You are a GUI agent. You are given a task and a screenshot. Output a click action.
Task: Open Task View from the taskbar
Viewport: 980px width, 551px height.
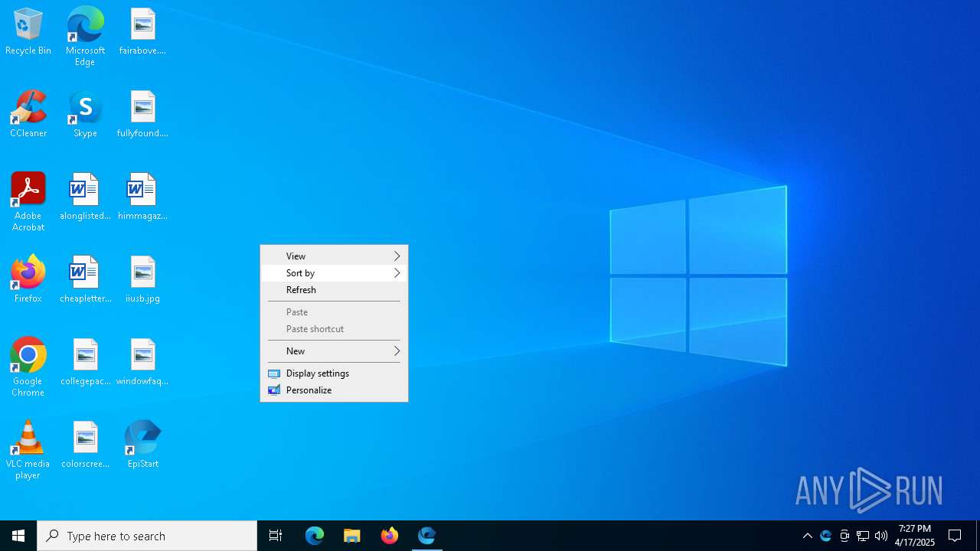[276, 536]
